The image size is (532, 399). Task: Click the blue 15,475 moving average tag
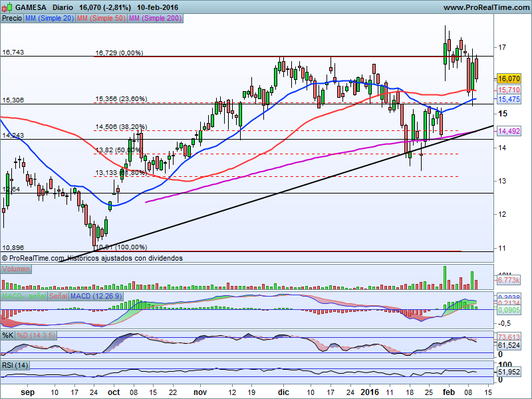pyautogui.click(x=509, y=99)
